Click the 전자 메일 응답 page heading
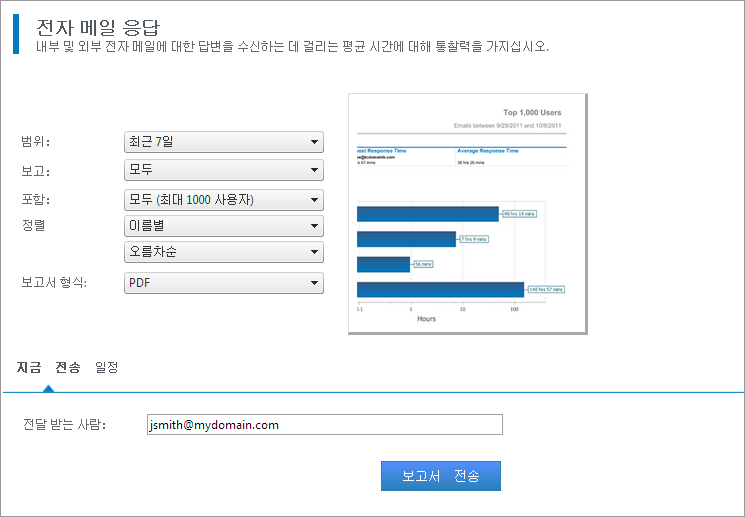 pyautogui.click(x=97, y=26)
